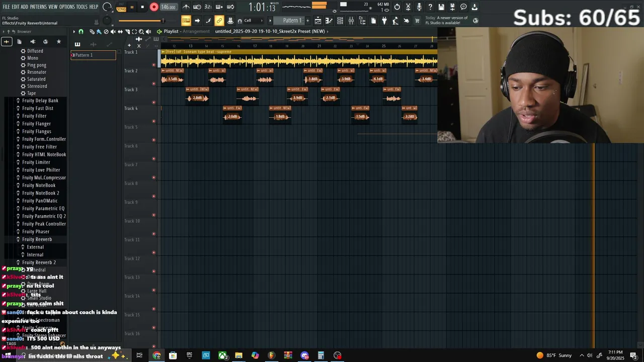Open the FILE menu

tap(6, 7)
